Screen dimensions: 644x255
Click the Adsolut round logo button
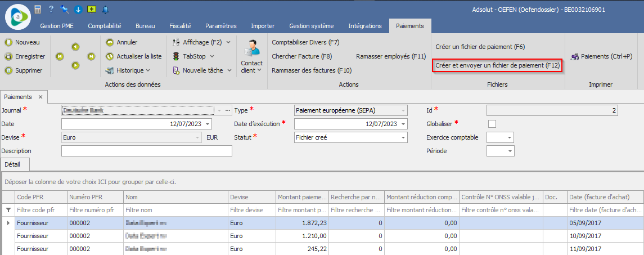[18, 16]
